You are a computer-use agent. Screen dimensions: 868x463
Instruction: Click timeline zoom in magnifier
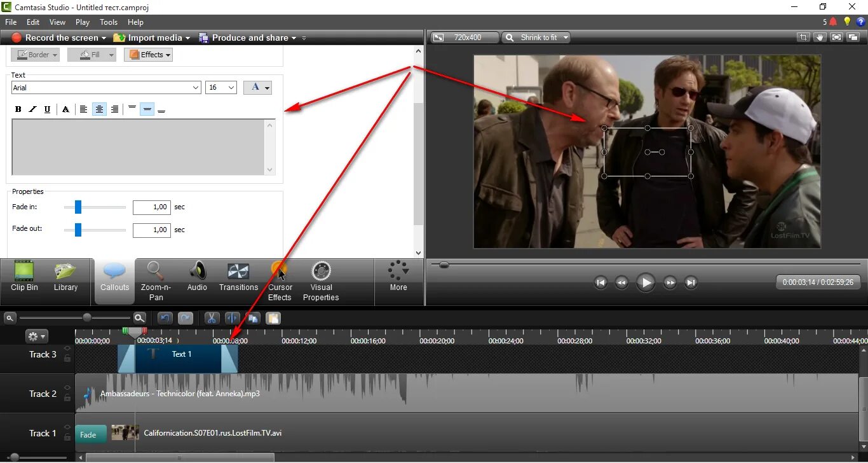(x=140, y=318)
